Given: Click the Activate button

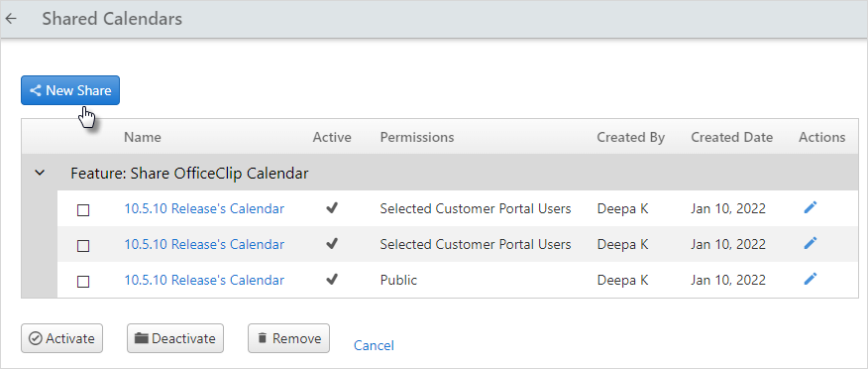Looking at the screenshot, I should pyautogui.click(x=62, y=338).
